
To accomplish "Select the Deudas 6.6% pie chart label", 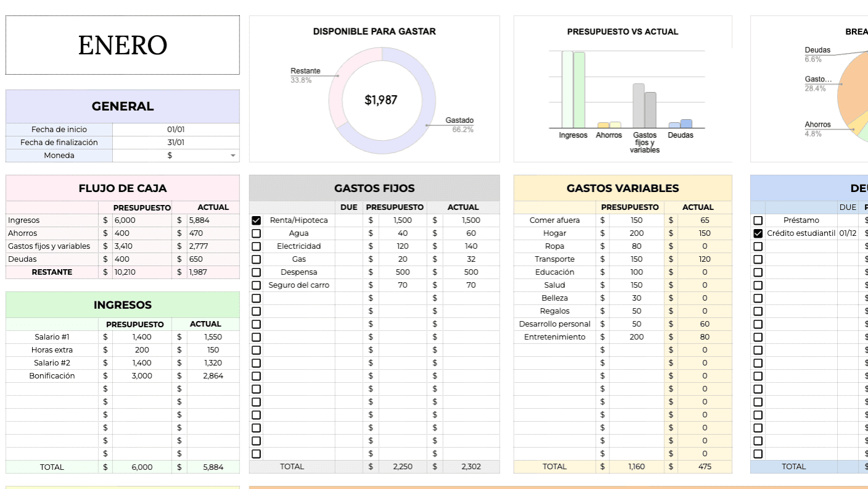I will pos(817,54).
